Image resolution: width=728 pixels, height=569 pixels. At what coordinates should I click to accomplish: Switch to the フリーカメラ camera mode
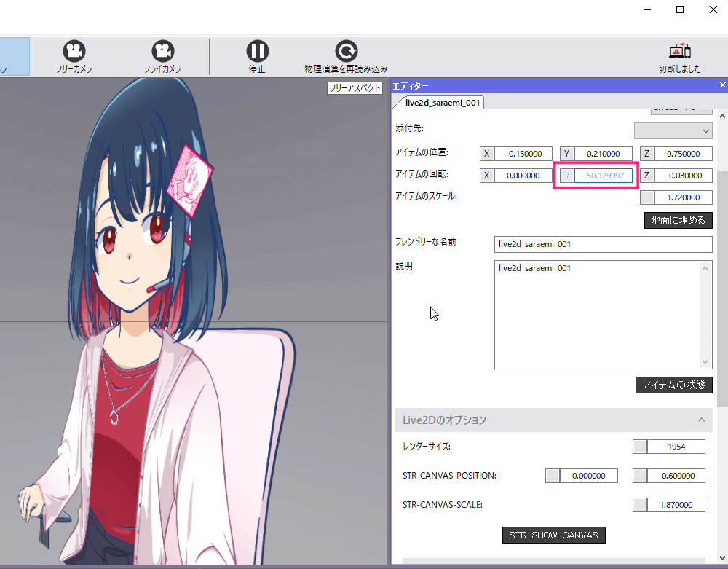point(74,57)
